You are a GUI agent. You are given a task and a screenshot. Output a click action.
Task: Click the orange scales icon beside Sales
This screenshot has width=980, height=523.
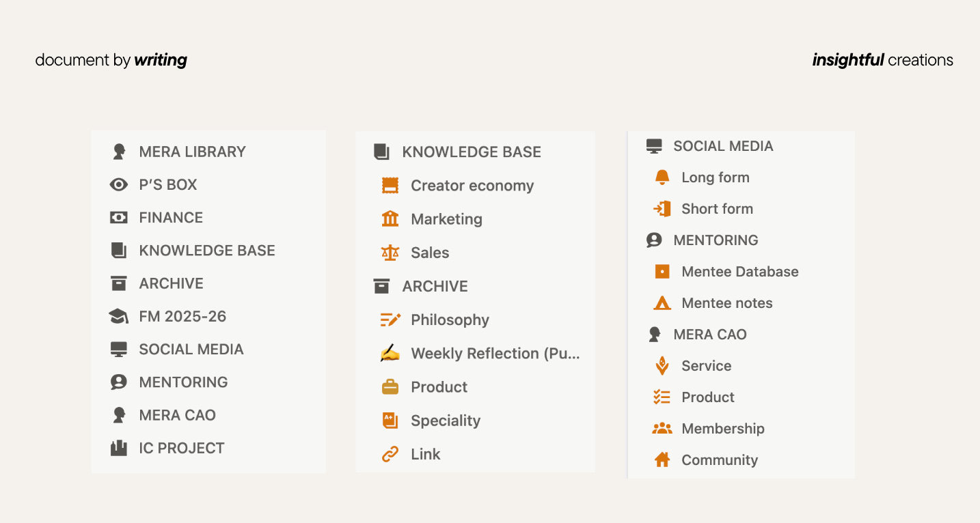click(x=390, y=253)
